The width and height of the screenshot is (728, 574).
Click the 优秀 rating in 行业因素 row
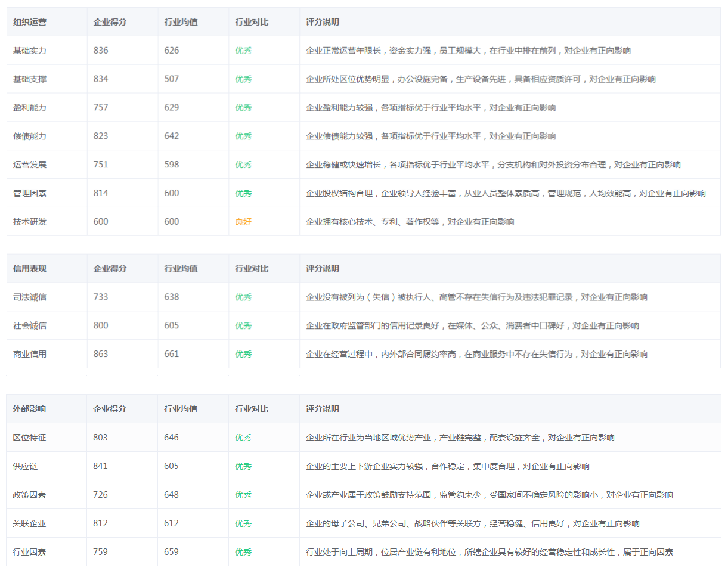pyautogui.click(x=243, y=553)
